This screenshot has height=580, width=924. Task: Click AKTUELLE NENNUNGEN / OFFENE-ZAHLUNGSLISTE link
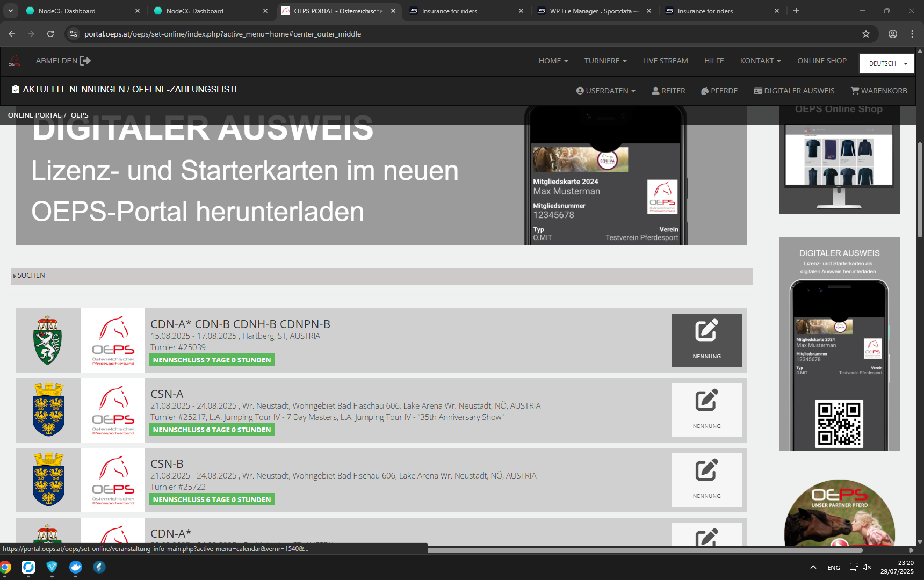(126, 90)
